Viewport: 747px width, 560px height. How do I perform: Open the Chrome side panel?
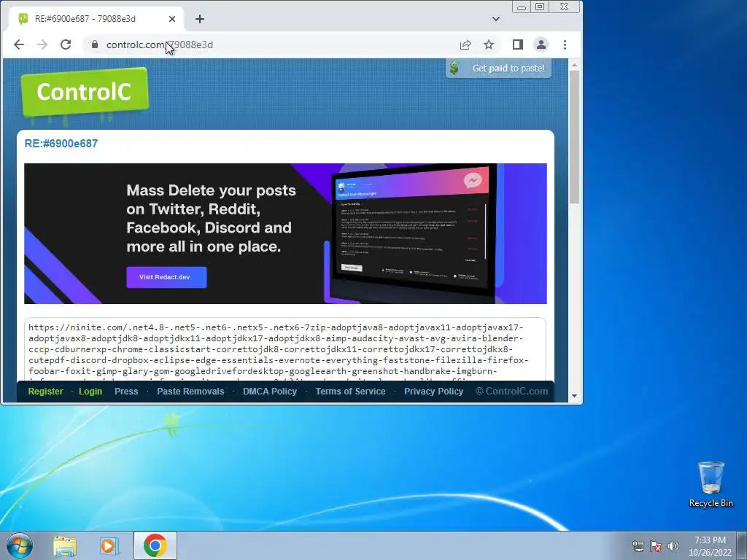coord(518,44)
